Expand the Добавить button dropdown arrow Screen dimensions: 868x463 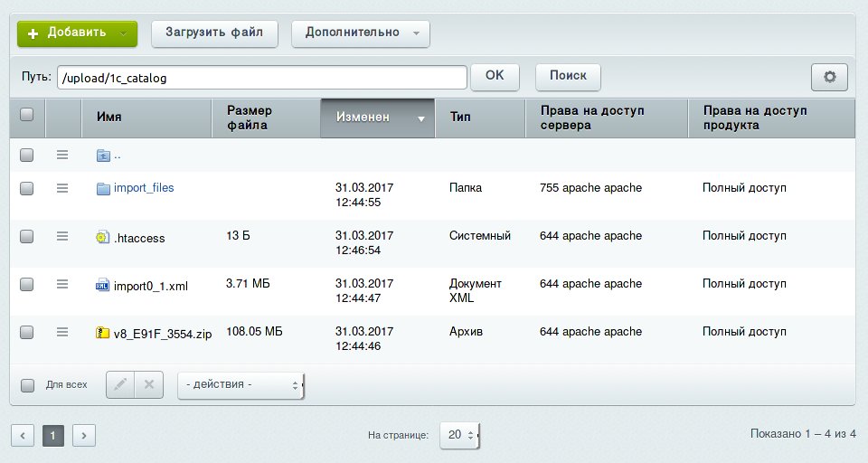(124, 33)
